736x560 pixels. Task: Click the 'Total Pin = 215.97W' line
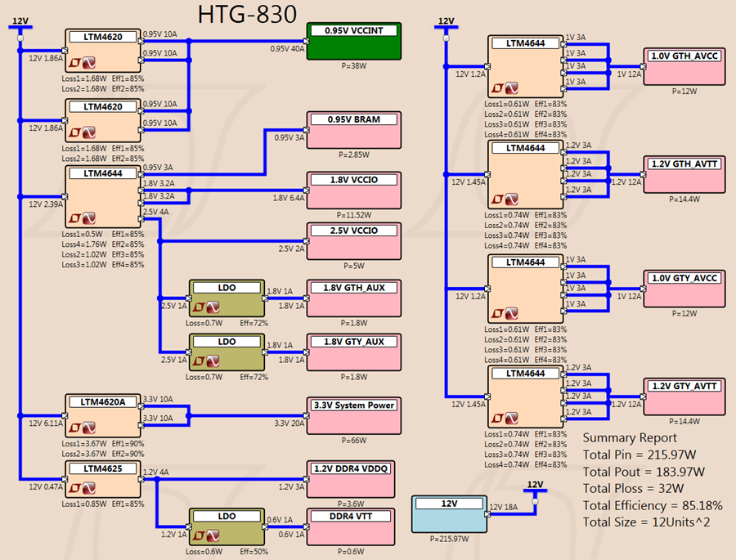[640, 455]
